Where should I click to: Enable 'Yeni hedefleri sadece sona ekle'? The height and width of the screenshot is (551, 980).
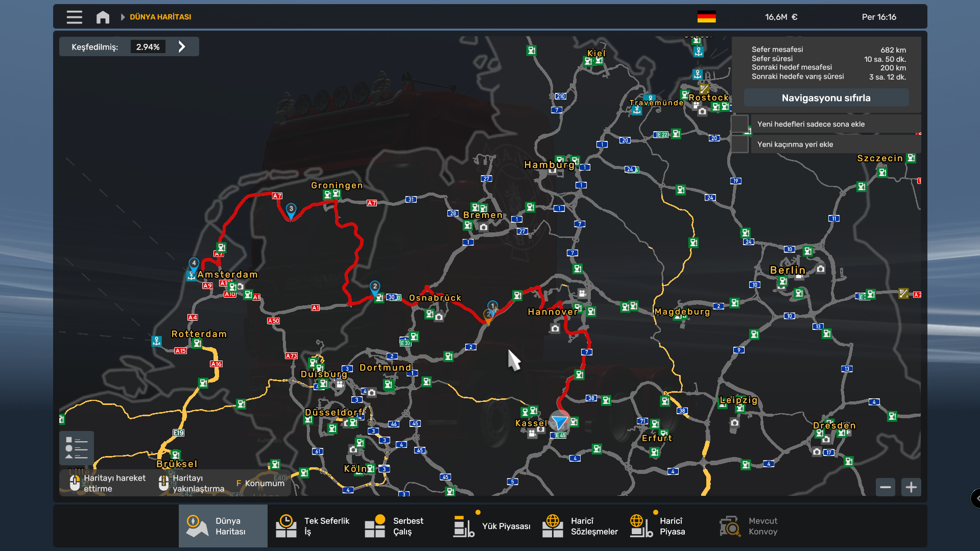click(739, 124)
